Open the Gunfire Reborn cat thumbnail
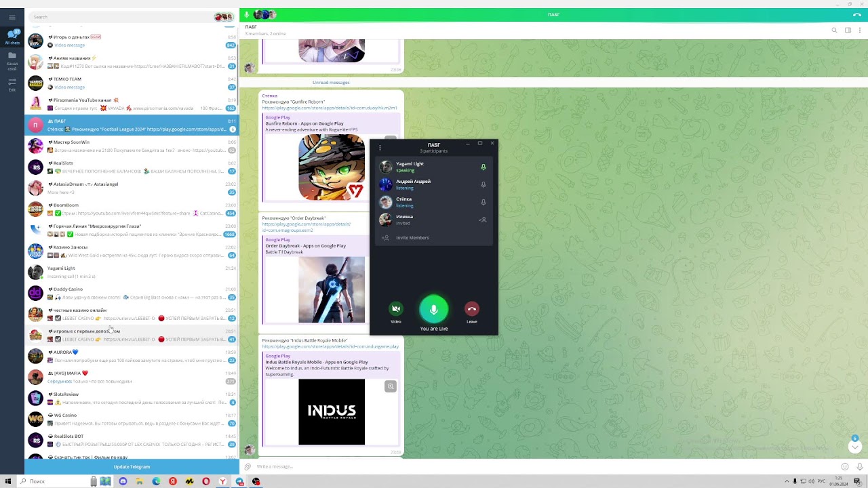This screenshot has height=488, width=868. point(332,167)
